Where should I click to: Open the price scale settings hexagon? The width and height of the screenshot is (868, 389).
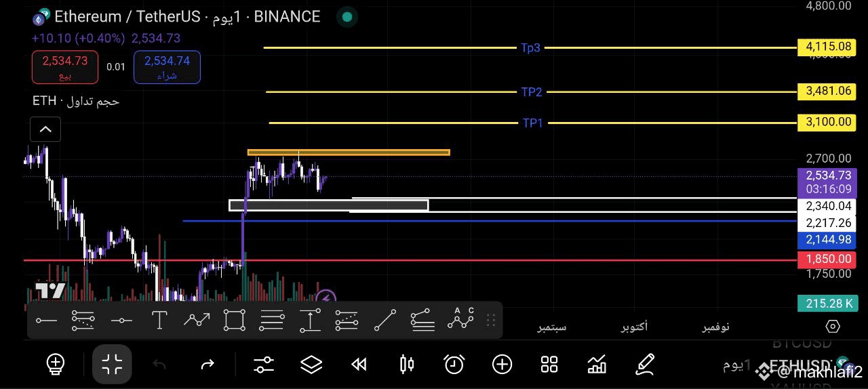click(833, 327)
